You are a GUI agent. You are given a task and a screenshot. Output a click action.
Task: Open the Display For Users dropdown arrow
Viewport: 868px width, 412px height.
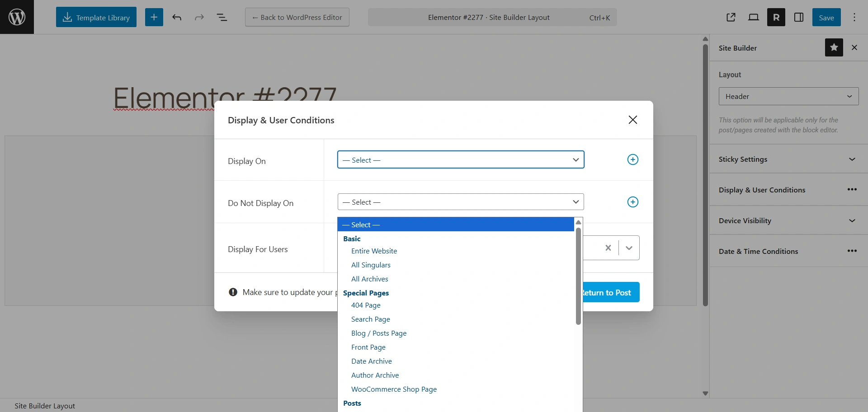(629, 248)
